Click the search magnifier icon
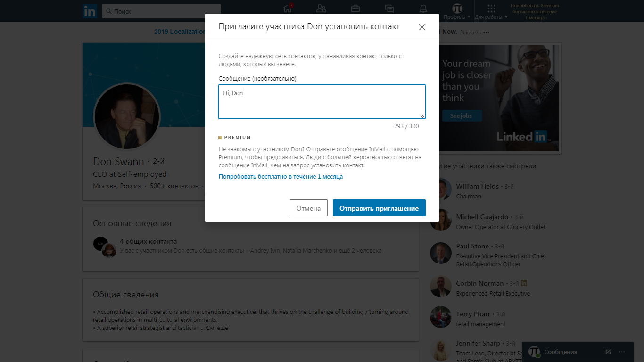Image resolution: width=644 pixels, height=362 pixels. click(109, 11)
